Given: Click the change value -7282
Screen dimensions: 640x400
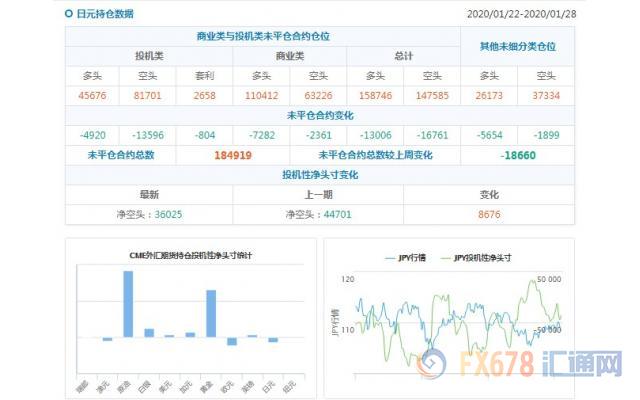Looking at the screenshot, I should (262, 136).
